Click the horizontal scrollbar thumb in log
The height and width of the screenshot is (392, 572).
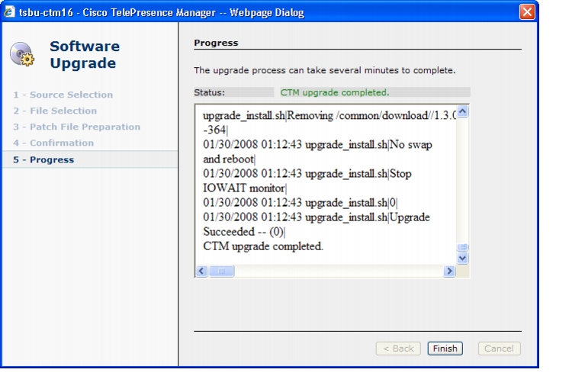point(221,271)
